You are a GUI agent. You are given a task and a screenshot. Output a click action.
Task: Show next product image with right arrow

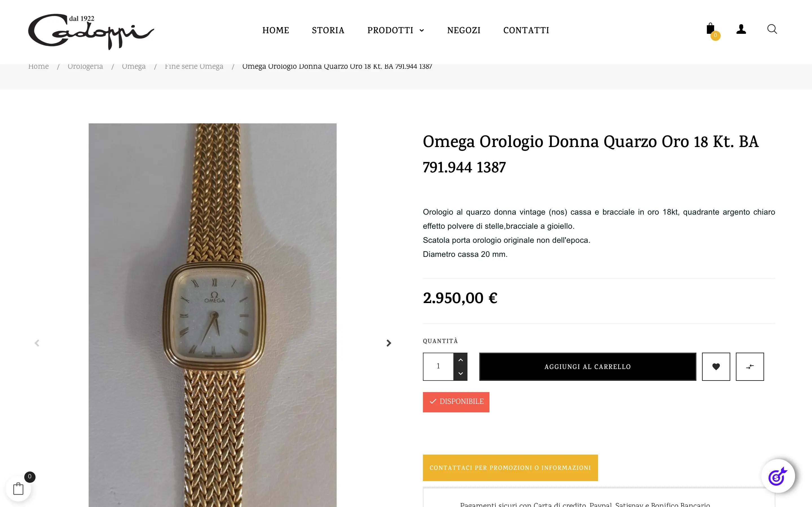click(x=389, y=343)
